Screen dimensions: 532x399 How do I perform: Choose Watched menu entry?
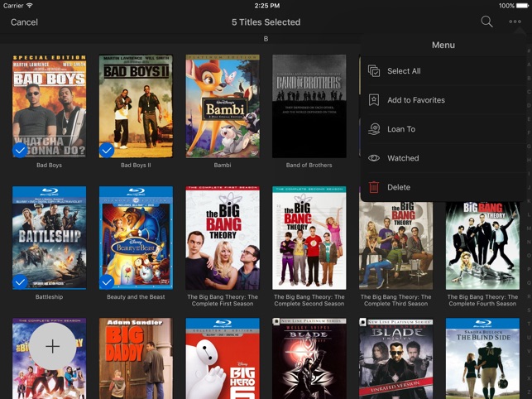[443, 158]
